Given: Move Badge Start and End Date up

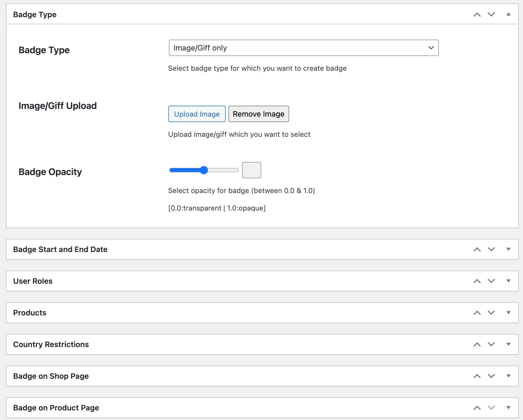Looking at the screenshot, I should 477,249.
